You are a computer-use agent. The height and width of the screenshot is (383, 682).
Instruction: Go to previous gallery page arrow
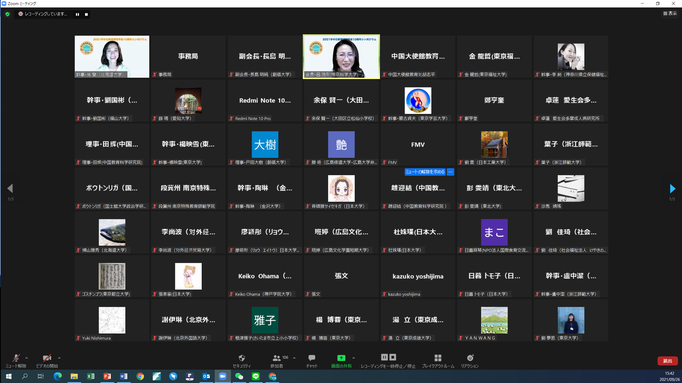(x=10, y=188)
